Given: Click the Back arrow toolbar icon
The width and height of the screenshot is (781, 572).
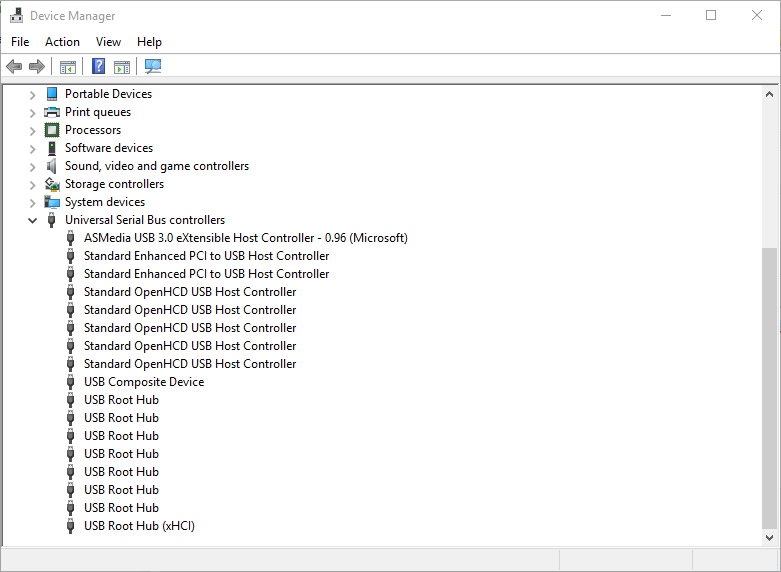Looking at the screenshot, I should click(14, 66).
